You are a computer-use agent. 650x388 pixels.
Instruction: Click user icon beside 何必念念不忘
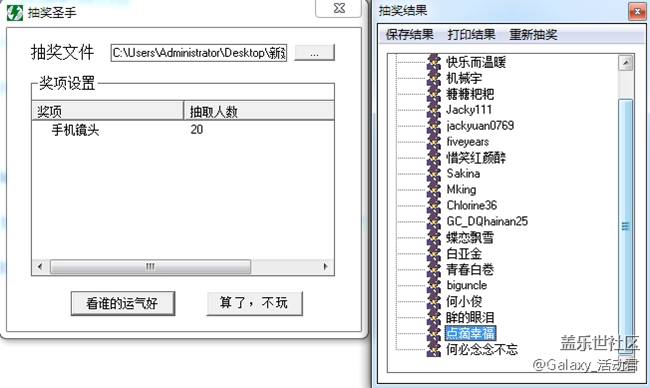pos(434,349)
